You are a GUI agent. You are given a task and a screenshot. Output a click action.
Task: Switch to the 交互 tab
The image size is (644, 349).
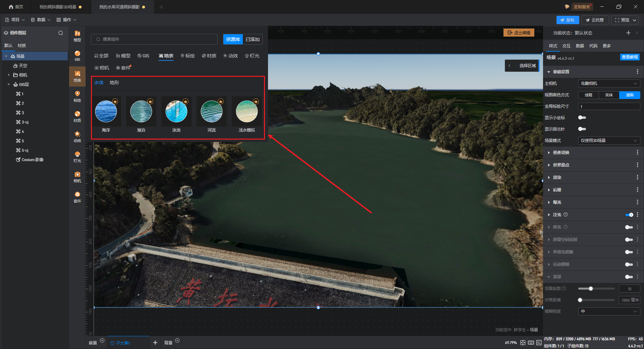click(x=566, y=46)
